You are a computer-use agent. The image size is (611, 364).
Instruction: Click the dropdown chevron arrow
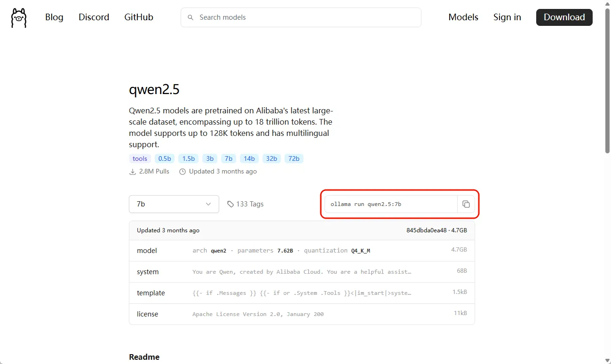tap(208, 204)
